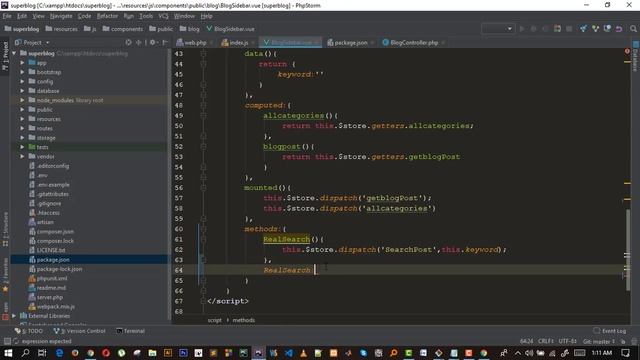640x360 pixels.
Task: Open the Favorites side tool window
Action: click(x=5, y=274)
